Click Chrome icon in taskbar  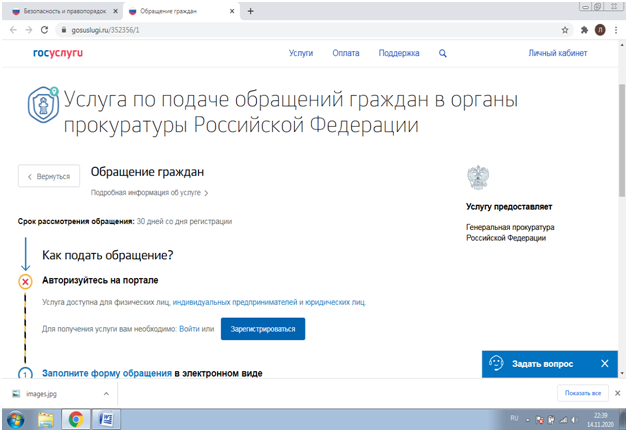tap(76, 420)
